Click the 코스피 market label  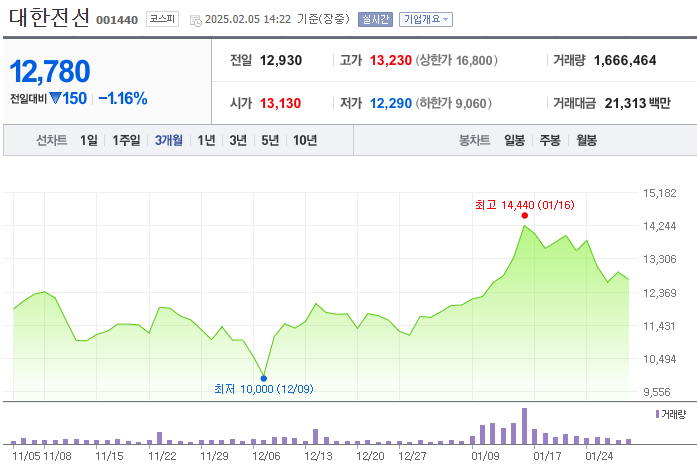[x=162, y=19]
